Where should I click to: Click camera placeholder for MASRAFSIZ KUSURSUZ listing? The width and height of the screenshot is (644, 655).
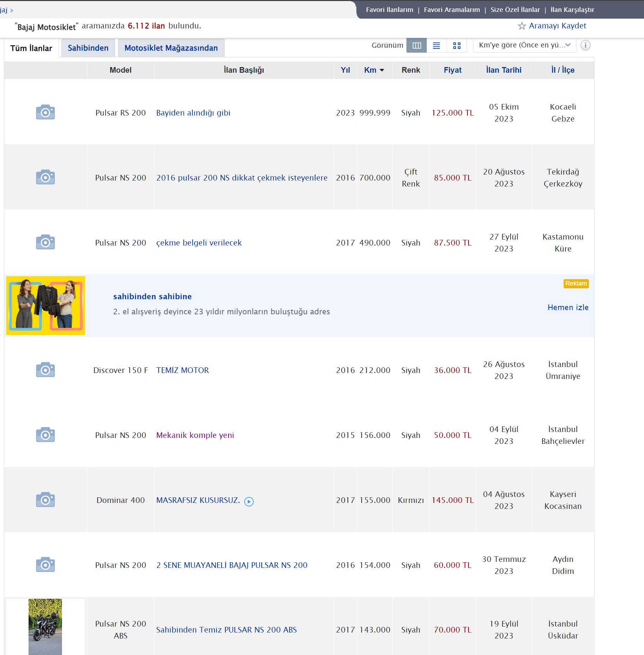(45, 499)
